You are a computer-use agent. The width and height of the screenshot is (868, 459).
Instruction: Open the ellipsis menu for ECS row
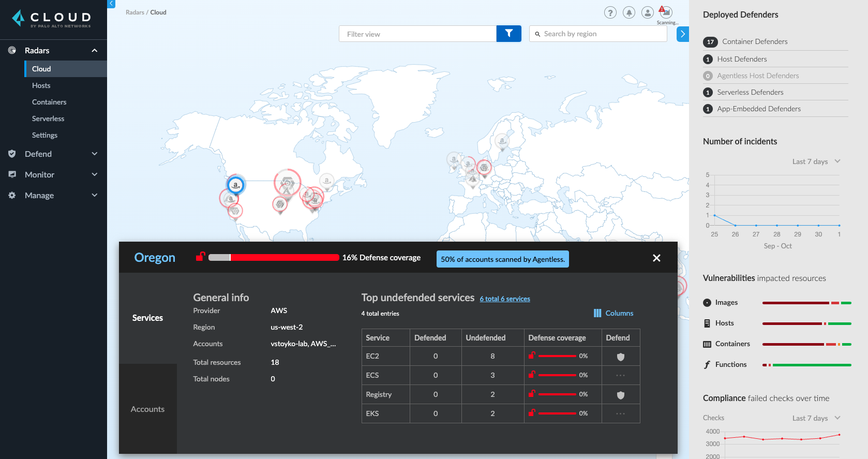(x=621, y=375)
